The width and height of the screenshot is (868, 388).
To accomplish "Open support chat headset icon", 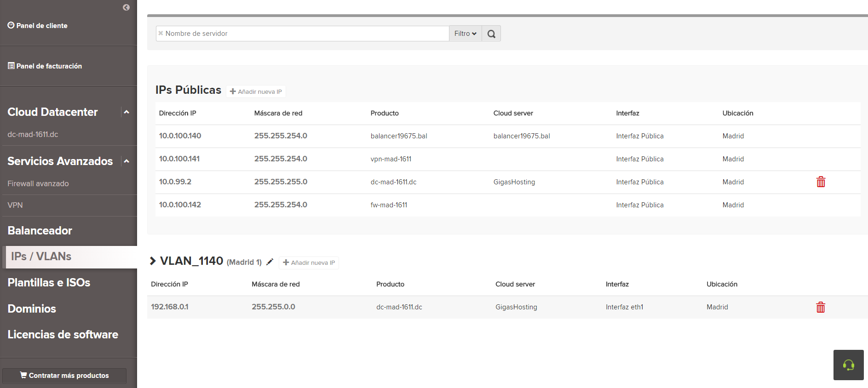I will pos(849,365).
